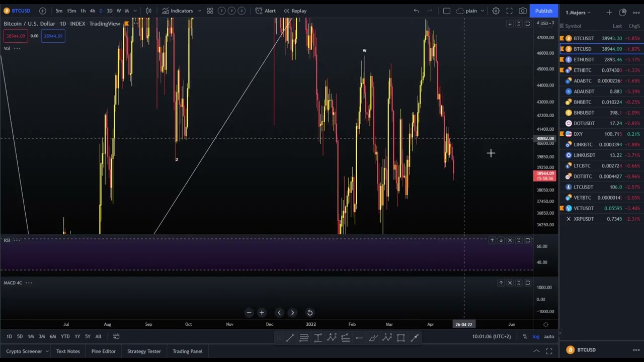This screenshot has height=362, width=644.
Task: Take a chart snapshot with camera icon
Action: tap(523, 11)
